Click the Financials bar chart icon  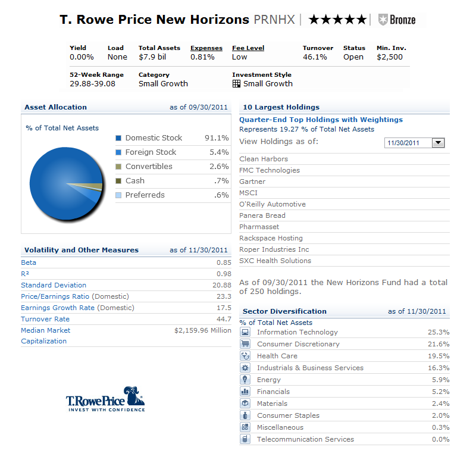[x=245, y=391]
